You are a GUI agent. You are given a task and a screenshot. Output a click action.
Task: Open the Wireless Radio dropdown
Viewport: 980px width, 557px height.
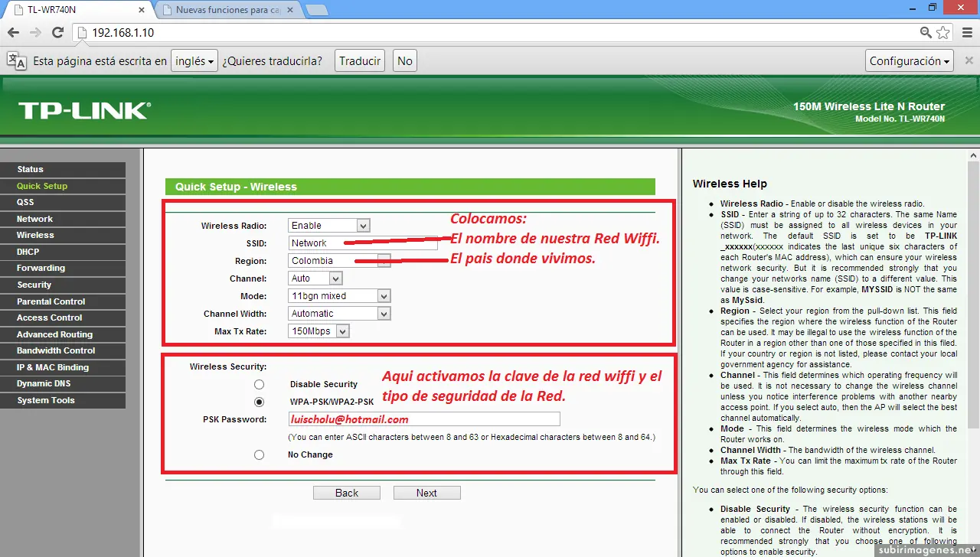pyautogui.click(x=329, y=226)
